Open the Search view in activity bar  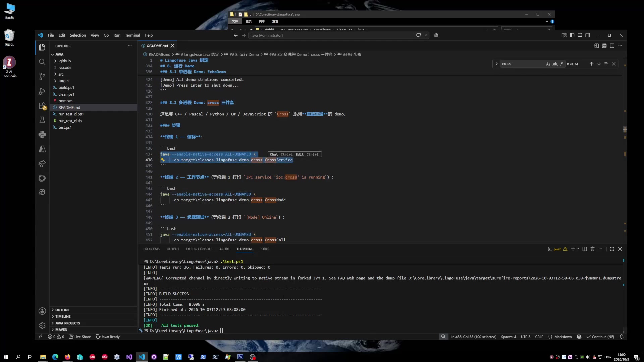(42, 62)
